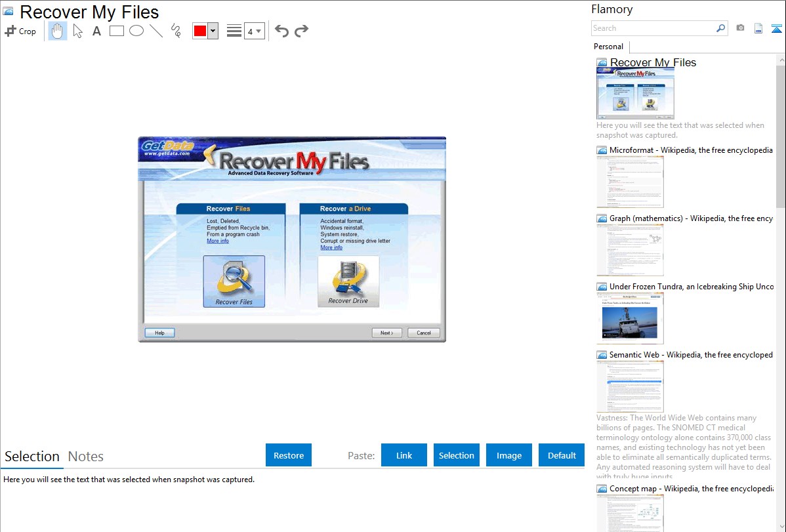The width and height of the screenshot is (786, 532).
Task: Click the Restore button
Action: tap(289, 455)
